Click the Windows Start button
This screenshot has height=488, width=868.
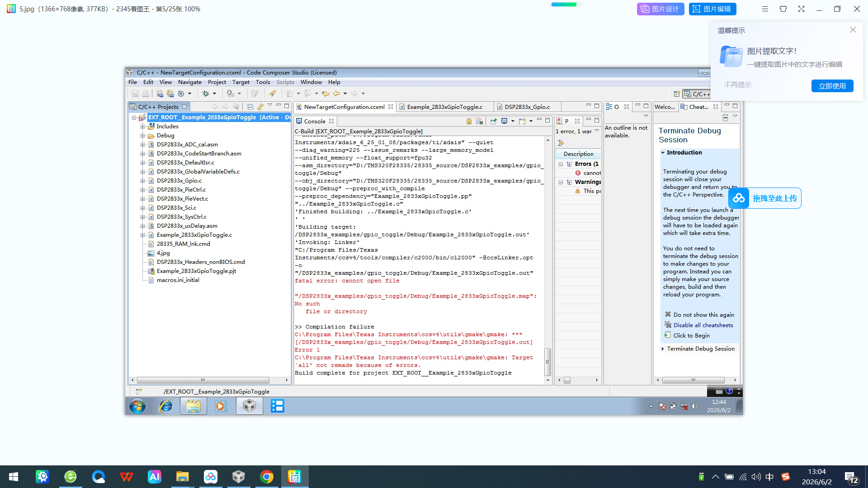[x=14, y=477]
